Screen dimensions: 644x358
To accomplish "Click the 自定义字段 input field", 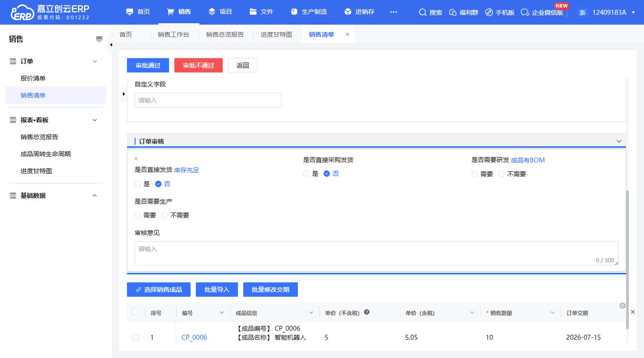I will pos(208,100).
